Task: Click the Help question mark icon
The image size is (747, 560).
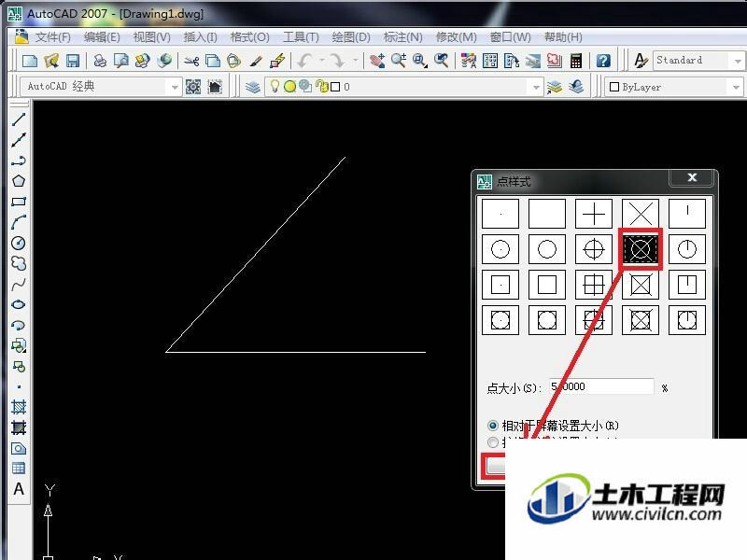Action: [x=603, y=61]
